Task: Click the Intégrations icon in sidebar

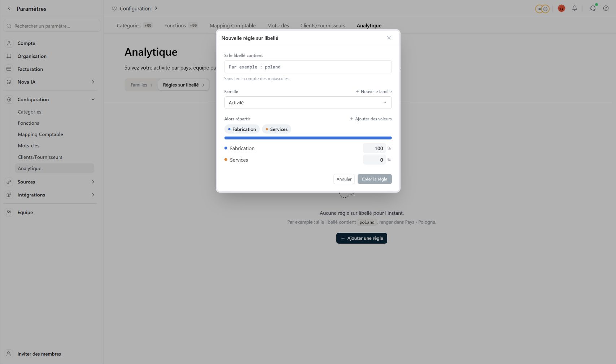Action: (9, 195)
